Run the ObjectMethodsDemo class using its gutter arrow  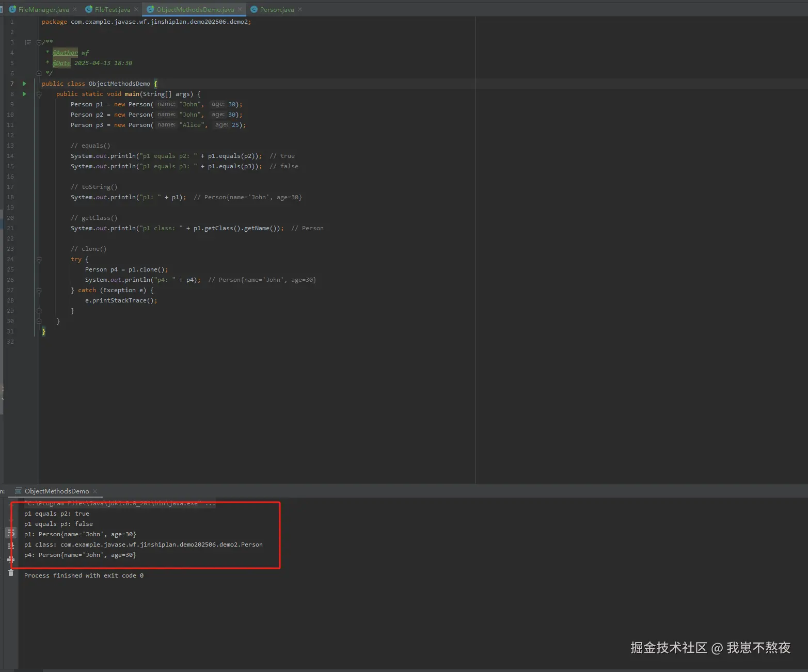pos(24,84)
